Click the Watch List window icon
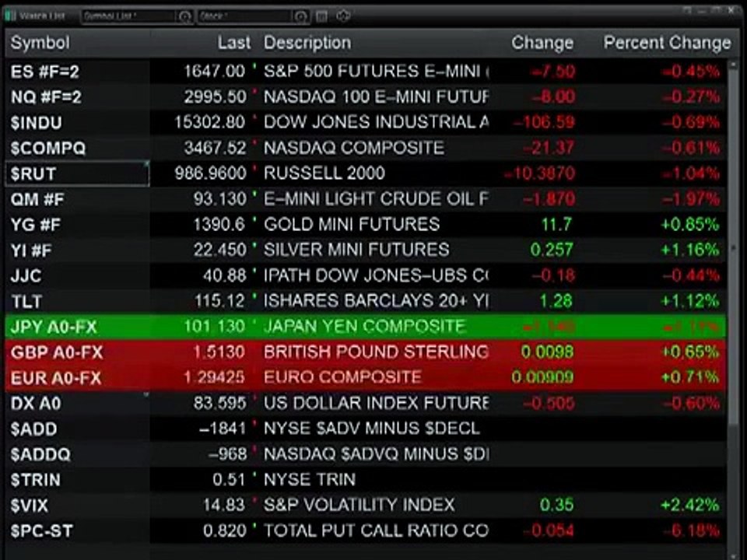The width and height of the screenshot is (747, 560). tap(10, 16)
